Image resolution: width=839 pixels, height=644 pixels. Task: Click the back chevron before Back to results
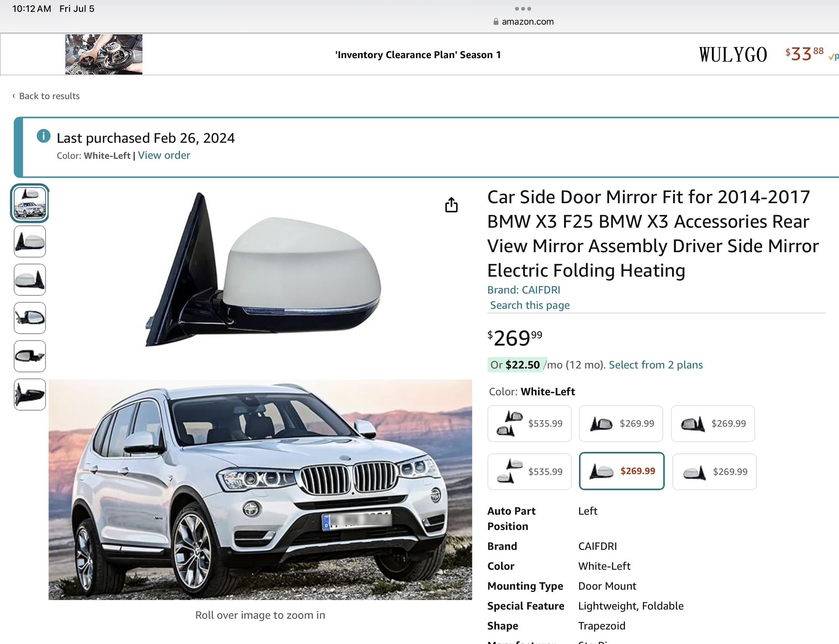(14, 96)
